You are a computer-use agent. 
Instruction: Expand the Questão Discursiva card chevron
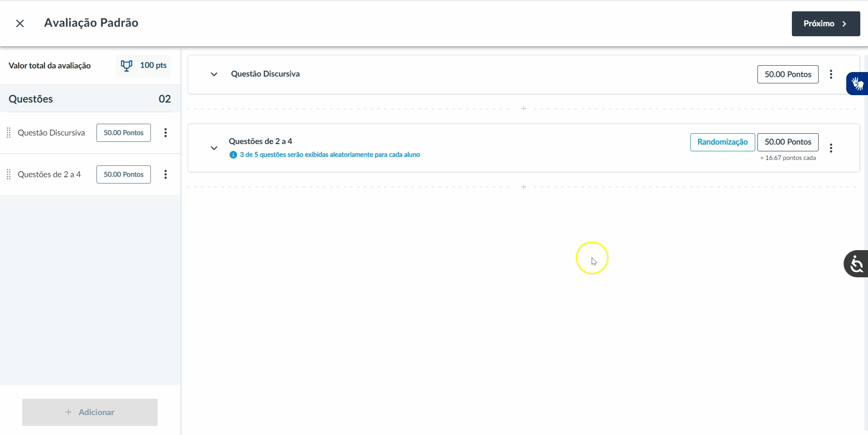pyautogui.click(x=214, y=74)
